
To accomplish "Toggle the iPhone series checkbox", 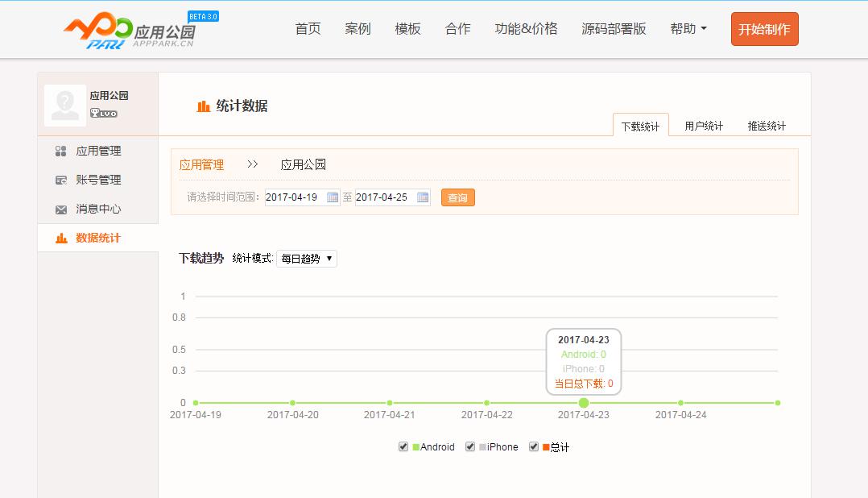I will tap(470, 446).
